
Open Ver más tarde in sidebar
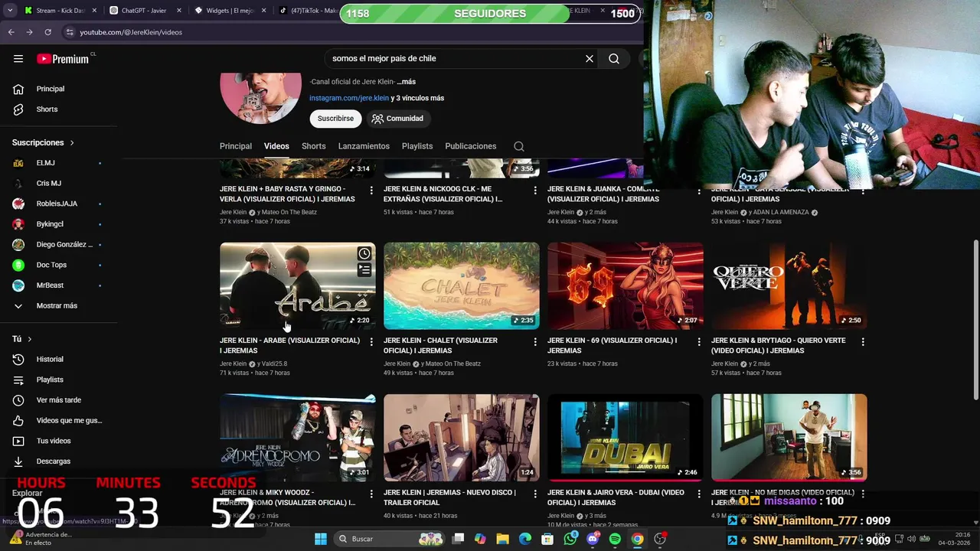point(58,400)
